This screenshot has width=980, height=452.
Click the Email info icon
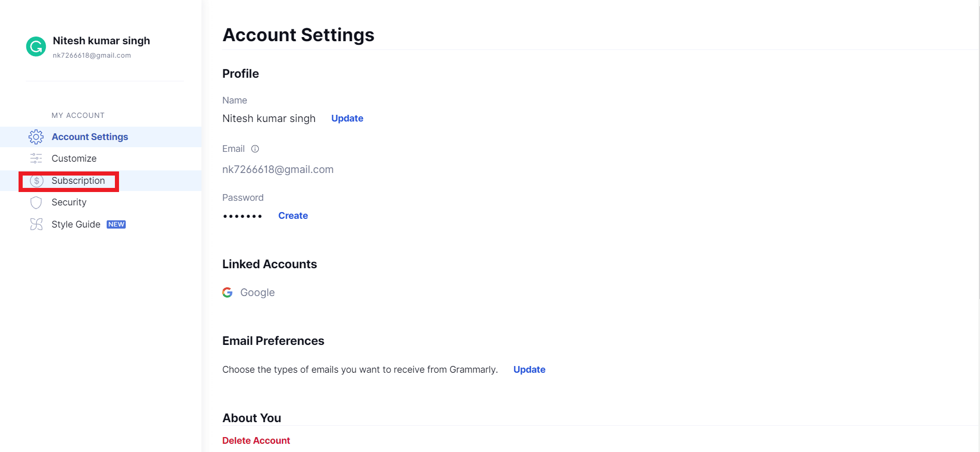[x=255, y=149]
